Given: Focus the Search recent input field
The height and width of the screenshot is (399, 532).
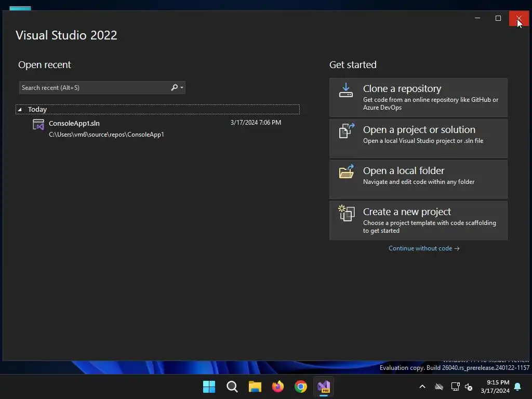Looking at the screenshot, I should [102, 87].
